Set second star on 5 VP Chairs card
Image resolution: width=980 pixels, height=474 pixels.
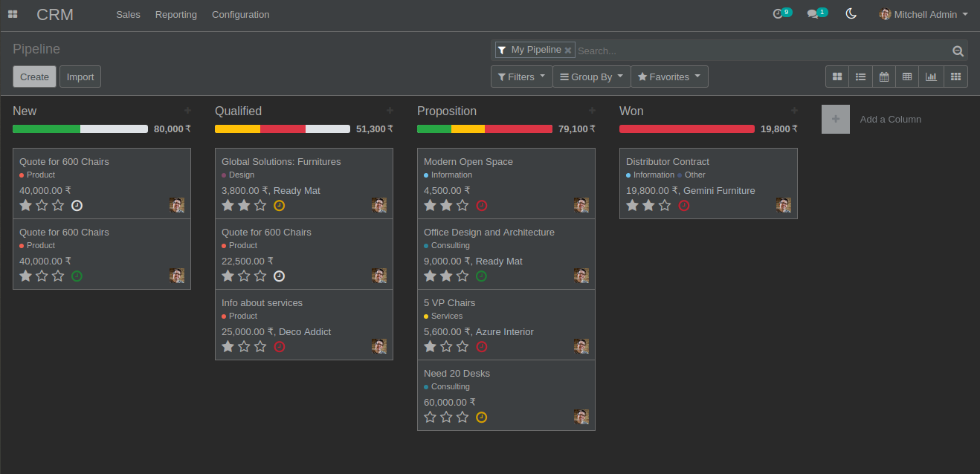click(446, 346)
